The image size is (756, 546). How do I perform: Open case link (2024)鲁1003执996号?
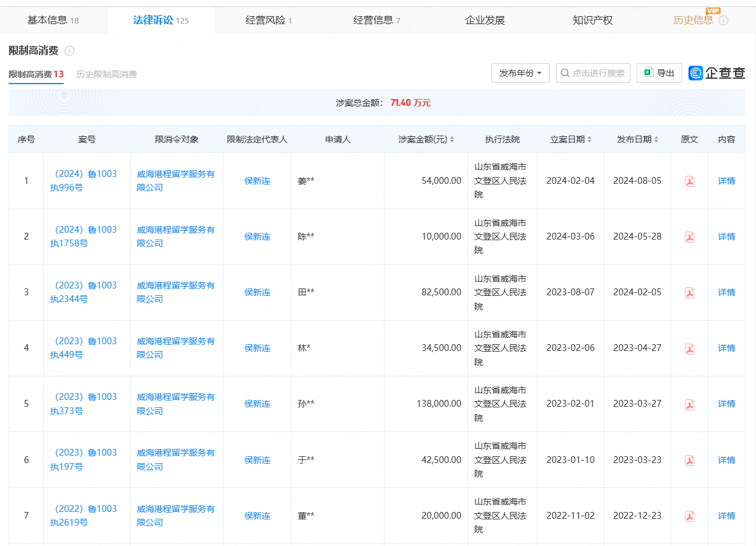pyautogui.click(x=84, y=181)
